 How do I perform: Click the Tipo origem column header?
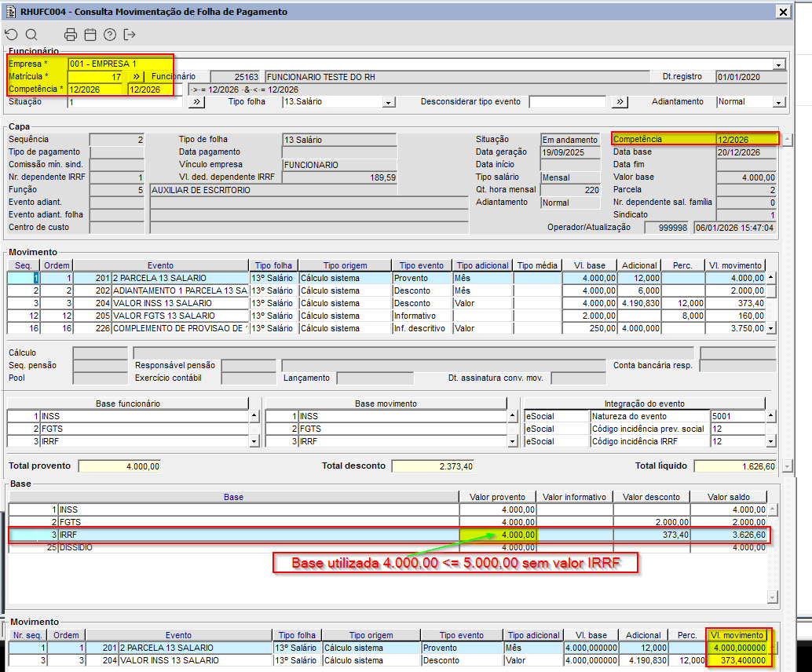coord(345,265)
